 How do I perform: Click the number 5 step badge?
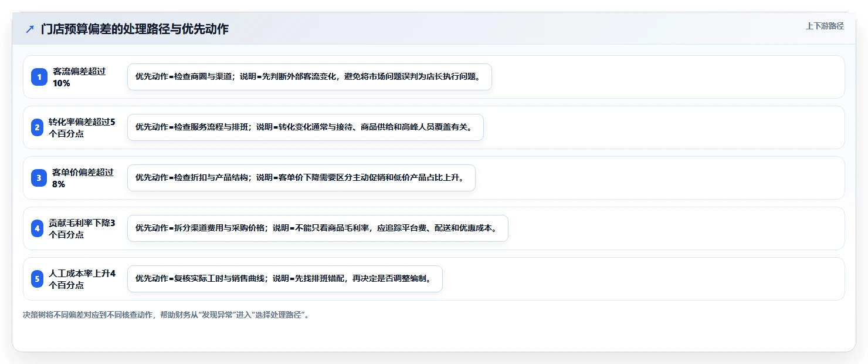(x=37, y=279)
